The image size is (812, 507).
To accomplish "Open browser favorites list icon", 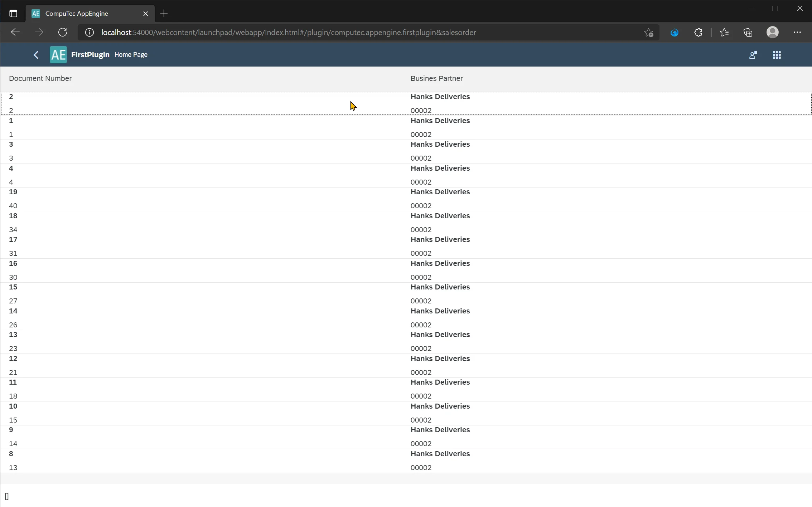I will [724, 33].
